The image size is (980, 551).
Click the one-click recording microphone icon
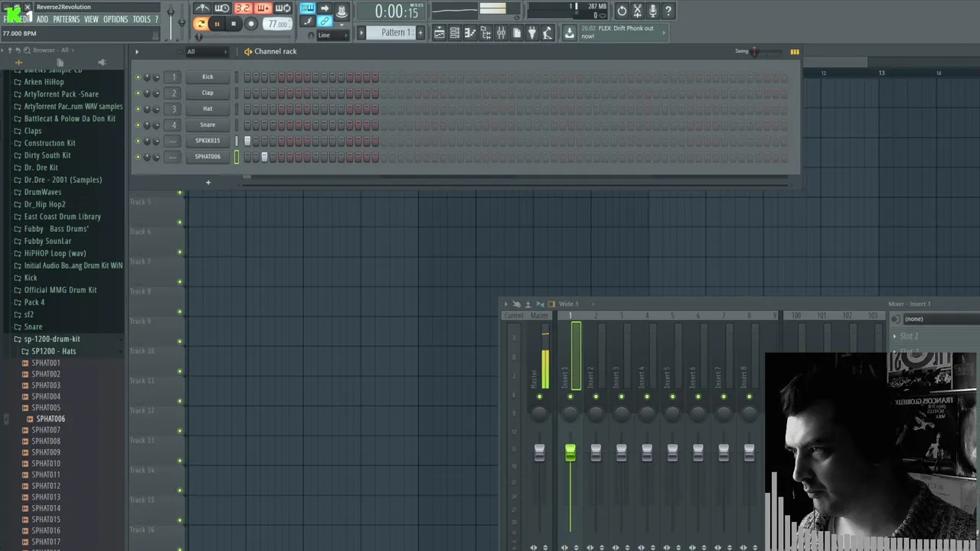[652, 11]
